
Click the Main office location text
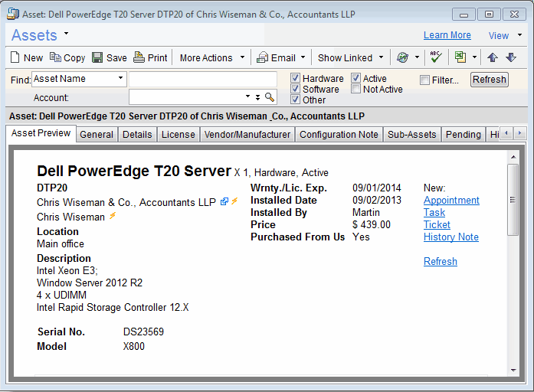click(x=61, y=243)
